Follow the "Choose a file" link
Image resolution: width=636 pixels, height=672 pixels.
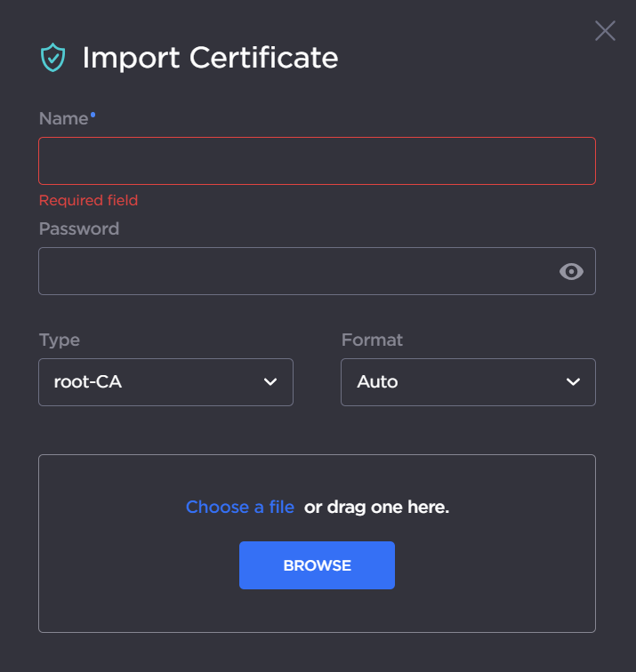[x=239, y=508]
